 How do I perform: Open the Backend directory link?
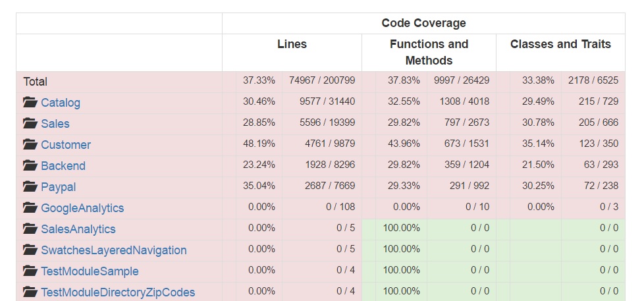63,166
